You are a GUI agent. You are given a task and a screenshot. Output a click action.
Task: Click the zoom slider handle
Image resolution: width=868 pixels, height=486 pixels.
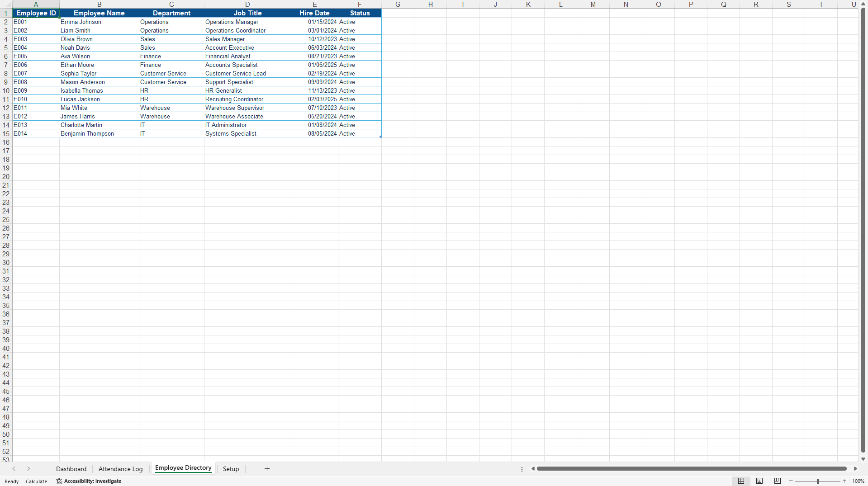[818, 481]
